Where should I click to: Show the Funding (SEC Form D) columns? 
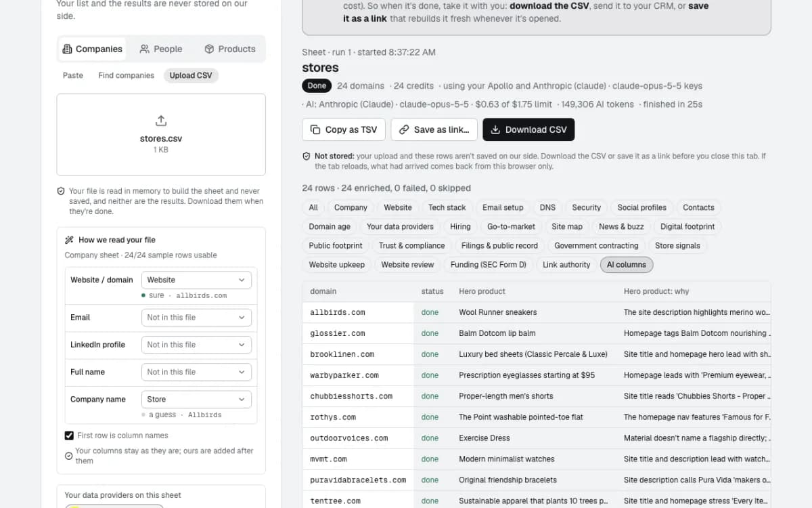[489, 265]
